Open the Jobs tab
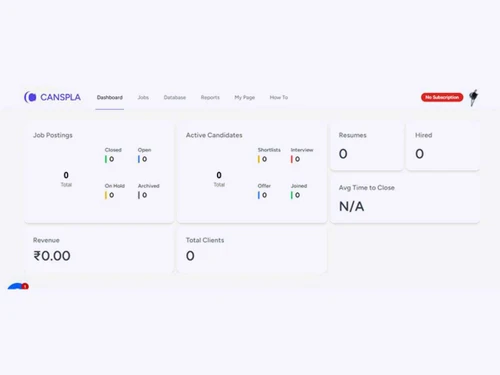The width and height of the screenshot is (500, 375). tap(143, 97)
